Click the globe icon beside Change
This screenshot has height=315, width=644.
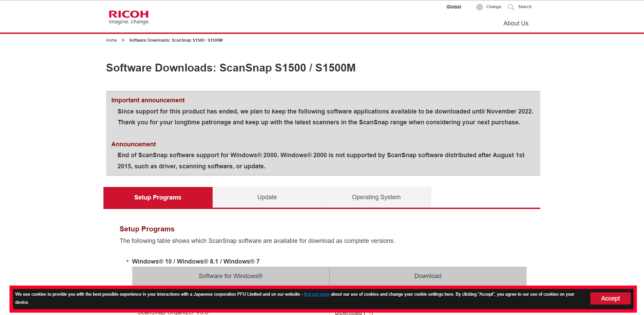click(x=479, y=7)
